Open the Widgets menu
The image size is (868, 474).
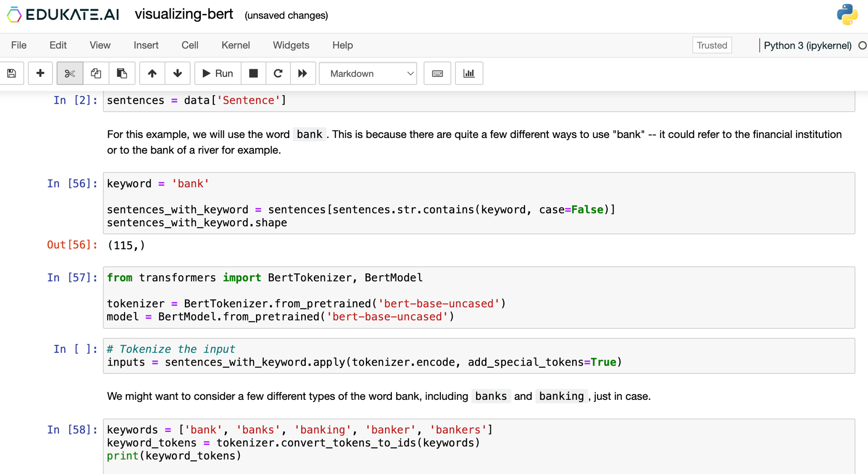pyautogui.click(x=291, y=45)
